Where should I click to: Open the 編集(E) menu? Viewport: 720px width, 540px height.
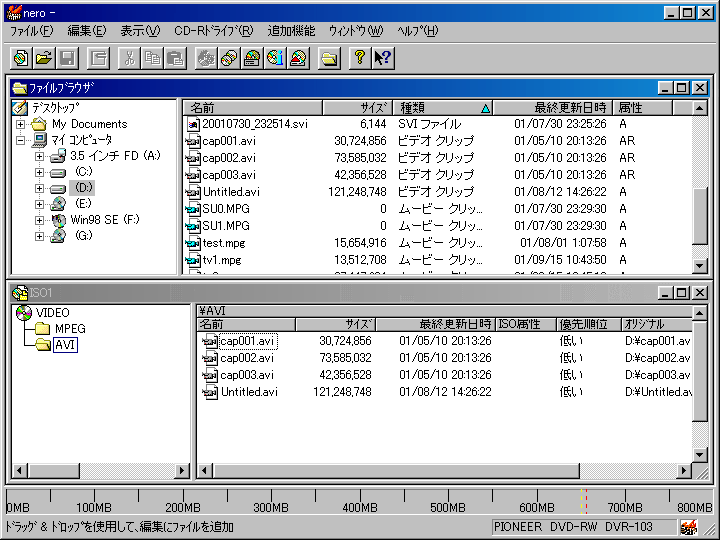click(87, 31)
